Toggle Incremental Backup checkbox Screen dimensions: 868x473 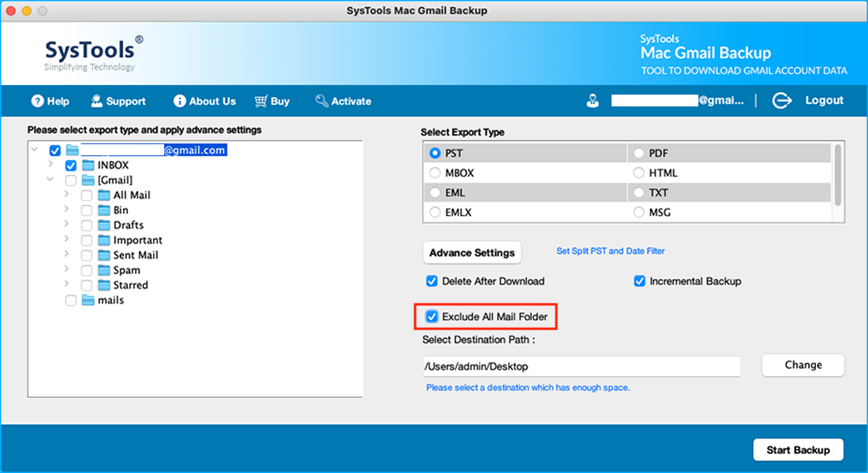(x=639, y=281)
